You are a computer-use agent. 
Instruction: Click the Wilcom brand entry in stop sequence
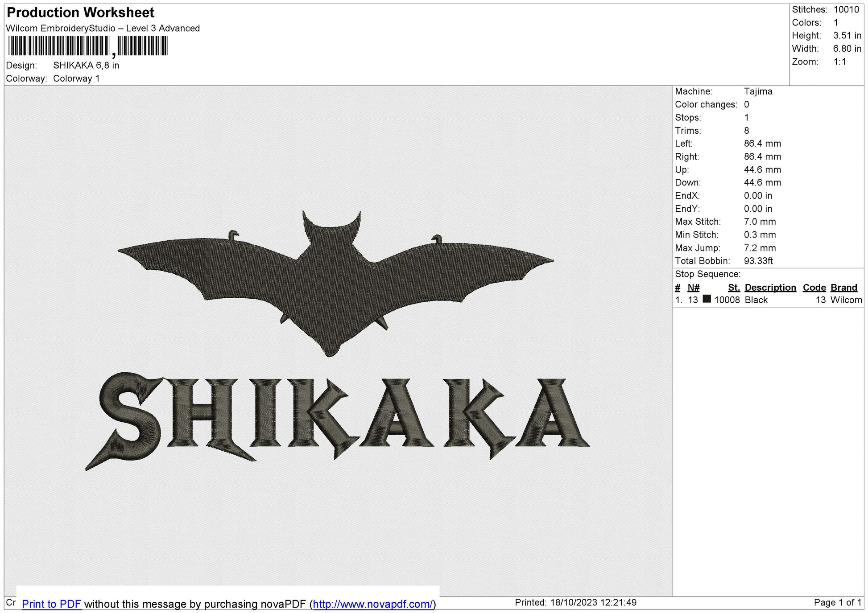coord(848,300)
